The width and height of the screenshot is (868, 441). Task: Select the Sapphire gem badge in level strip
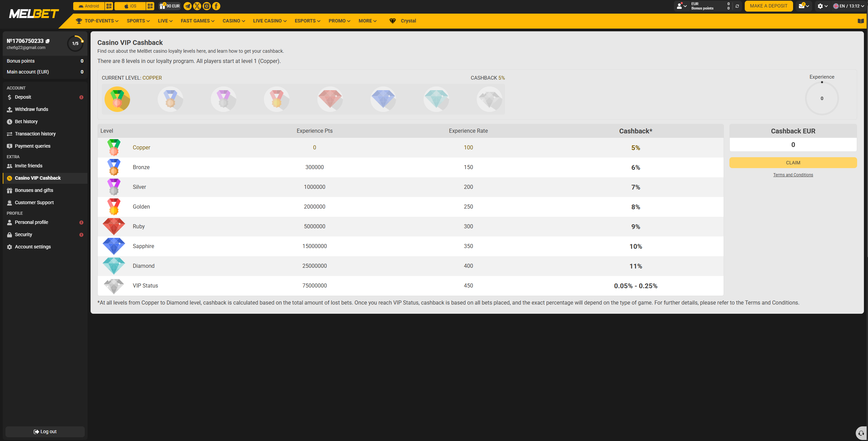(383, 99)
